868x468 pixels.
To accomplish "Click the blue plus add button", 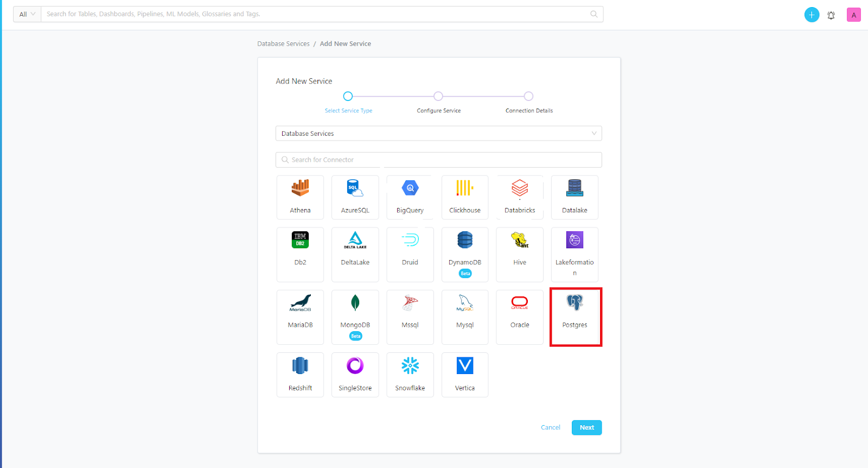I will pyautogui.click(x=811, y=15).
